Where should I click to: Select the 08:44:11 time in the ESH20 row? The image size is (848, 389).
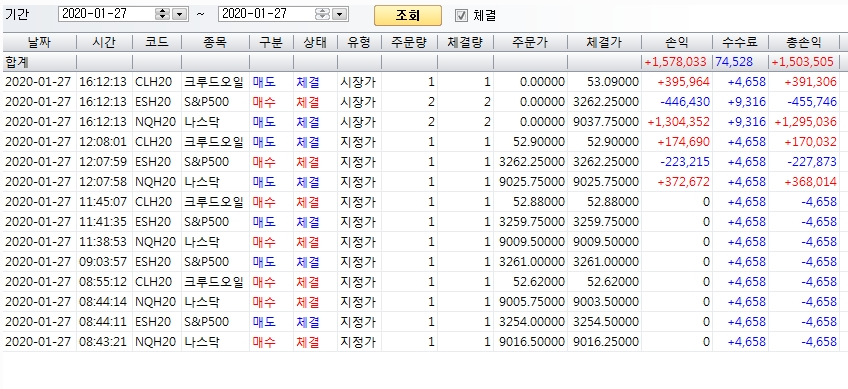tap(103, 322)
